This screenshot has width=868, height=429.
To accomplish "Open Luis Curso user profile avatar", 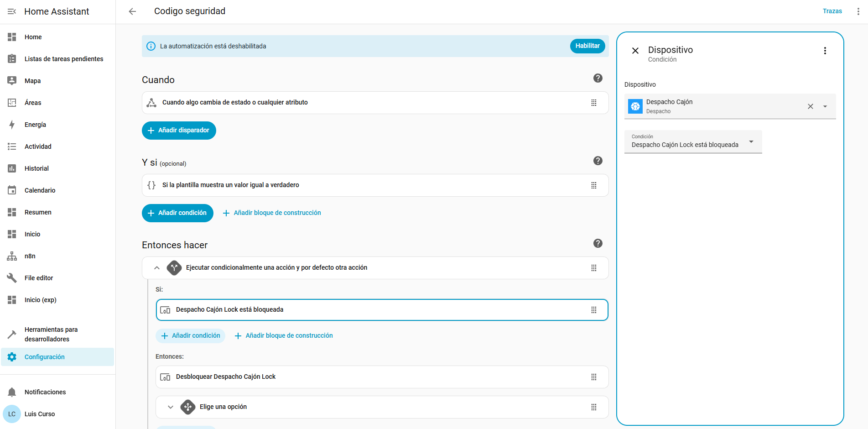I will coord(12,414).
